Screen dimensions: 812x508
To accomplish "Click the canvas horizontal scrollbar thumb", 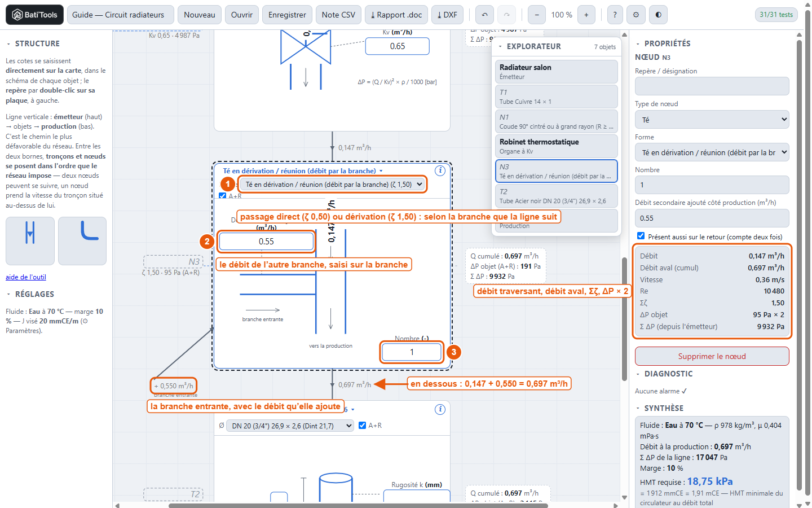I will click(358, 505).
